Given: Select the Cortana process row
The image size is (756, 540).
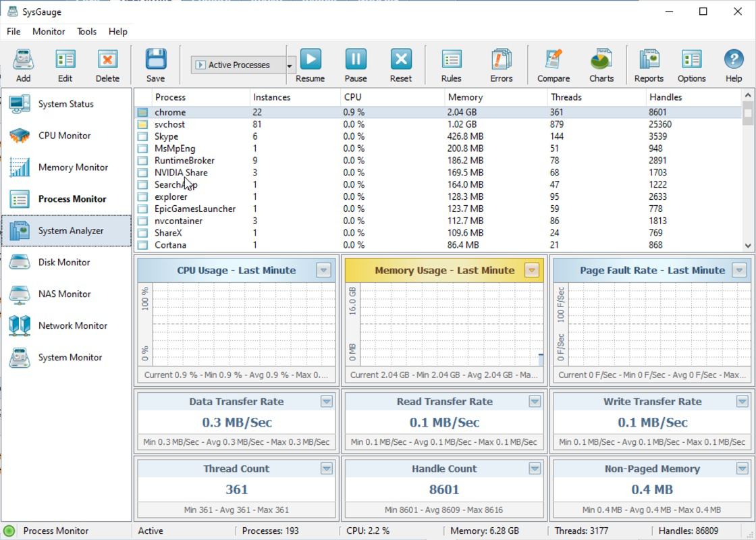Looking at the screenshot, I should [x=438, y=245].
